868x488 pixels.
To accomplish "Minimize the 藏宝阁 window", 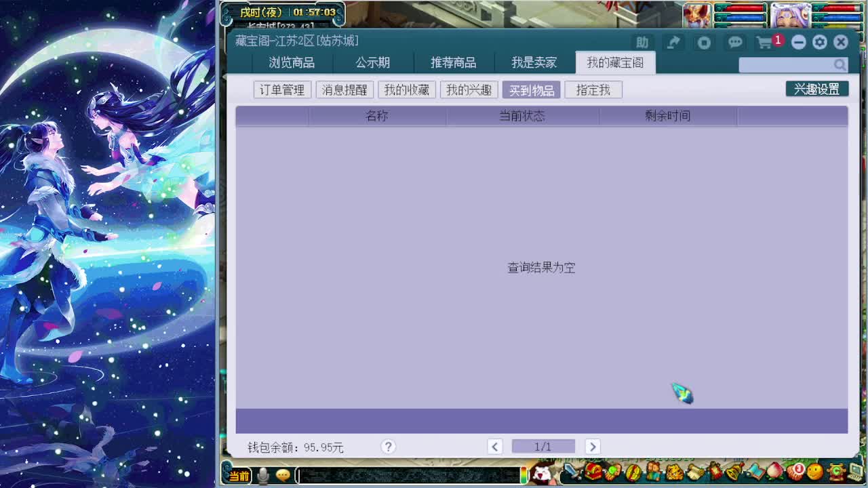I will [x=799, y=42].
